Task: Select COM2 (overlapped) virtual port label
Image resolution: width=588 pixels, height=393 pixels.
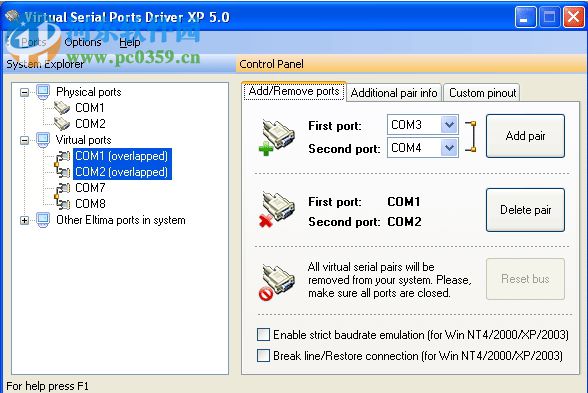Action: tap(122, 172)
